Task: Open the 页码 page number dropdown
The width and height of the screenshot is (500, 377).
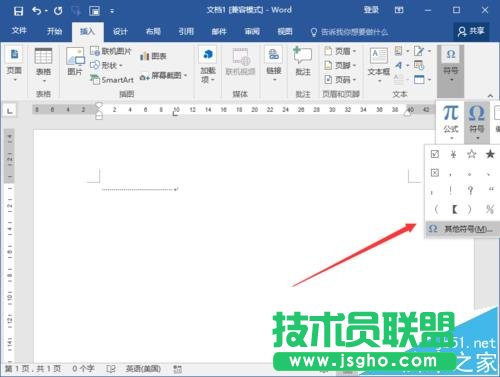Action: [340, 80]
